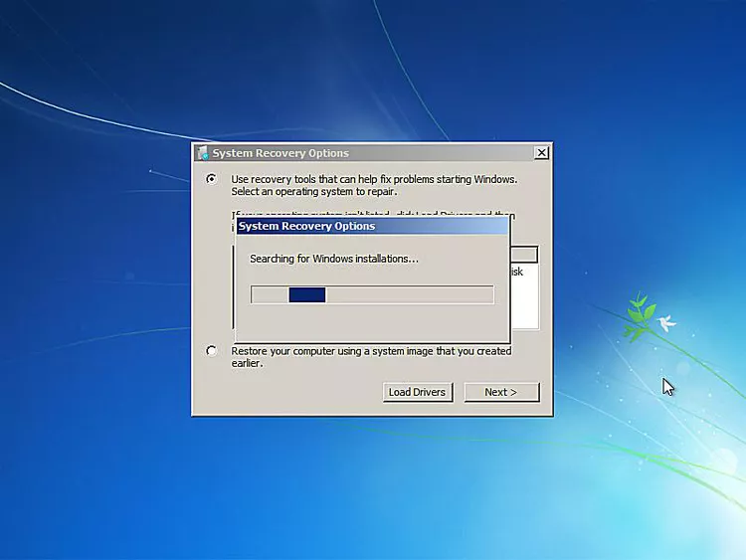
Task: Click 'Searching for Windows installations...' text
Action: point(334,259)
